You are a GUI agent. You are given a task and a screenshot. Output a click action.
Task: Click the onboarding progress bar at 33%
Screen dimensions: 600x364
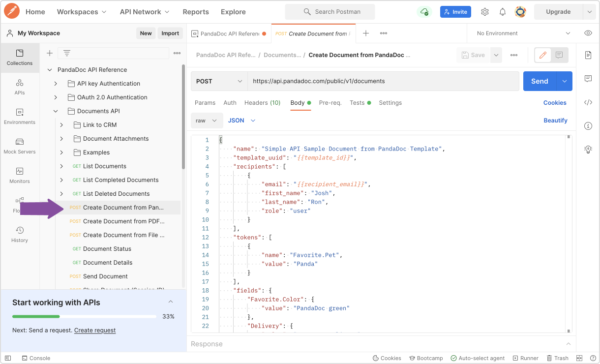[x=84, y=316]
